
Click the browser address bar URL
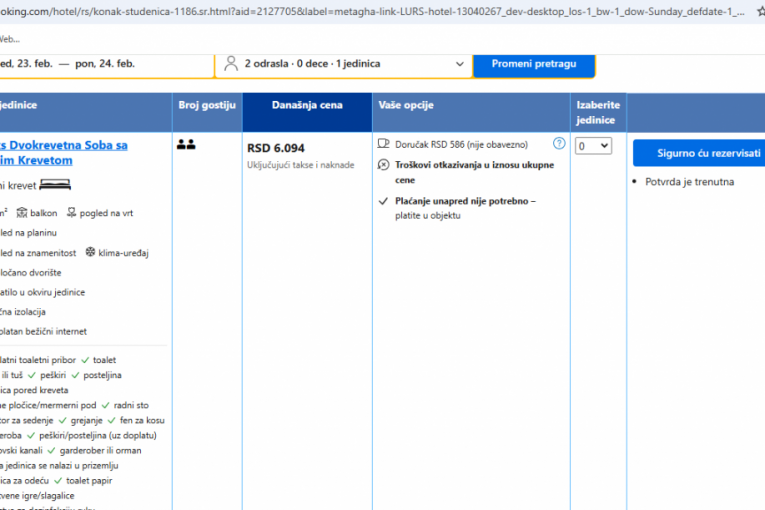(x=380, y=11)
